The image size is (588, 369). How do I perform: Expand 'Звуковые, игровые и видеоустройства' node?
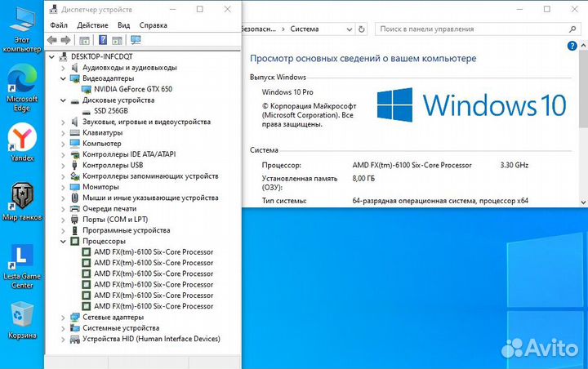63,122
